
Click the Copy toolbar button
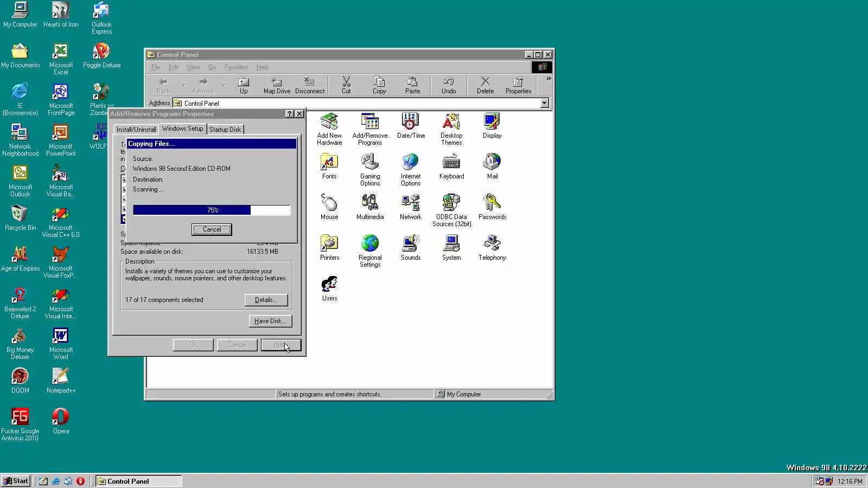tap(379, 86)
